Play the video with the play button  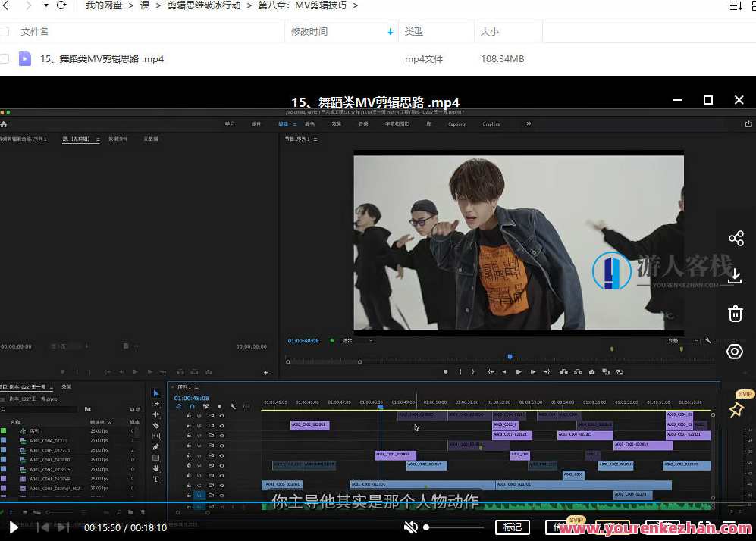coord(14,527)
